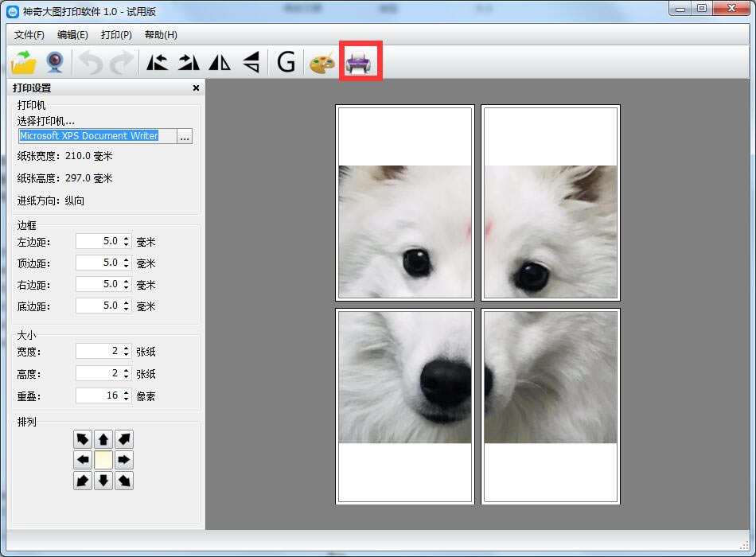Close the 打印设置 panel
This screenshot has width=756, height=557.
tap(196, 88)
